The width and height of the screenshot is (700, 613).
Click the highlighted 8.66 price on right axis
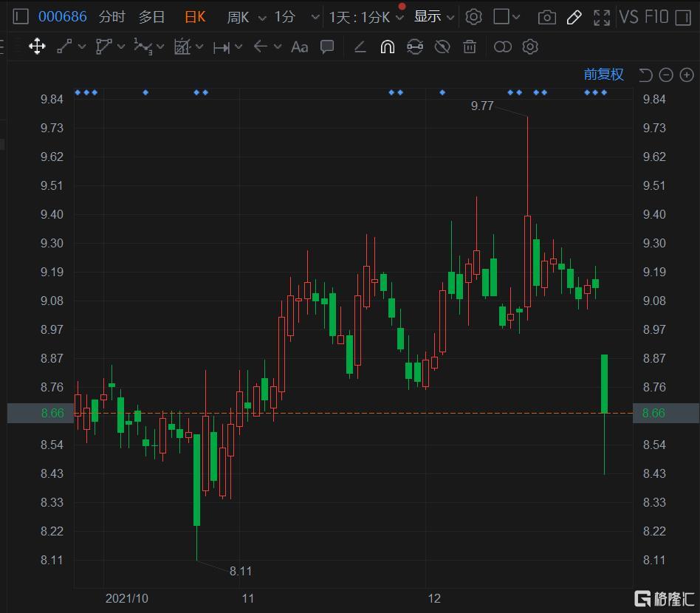[653, 413]
